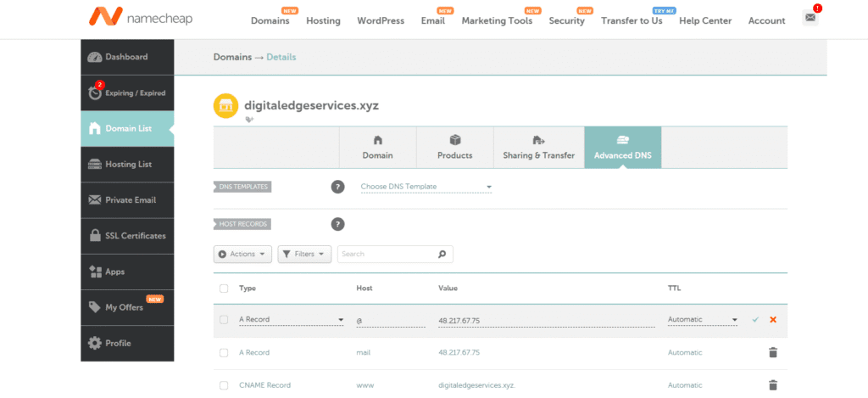The width and height of the screenshot is (868, 398).
Task: Open the Choose DNS Template dropdown
Action: click(426, 187)
